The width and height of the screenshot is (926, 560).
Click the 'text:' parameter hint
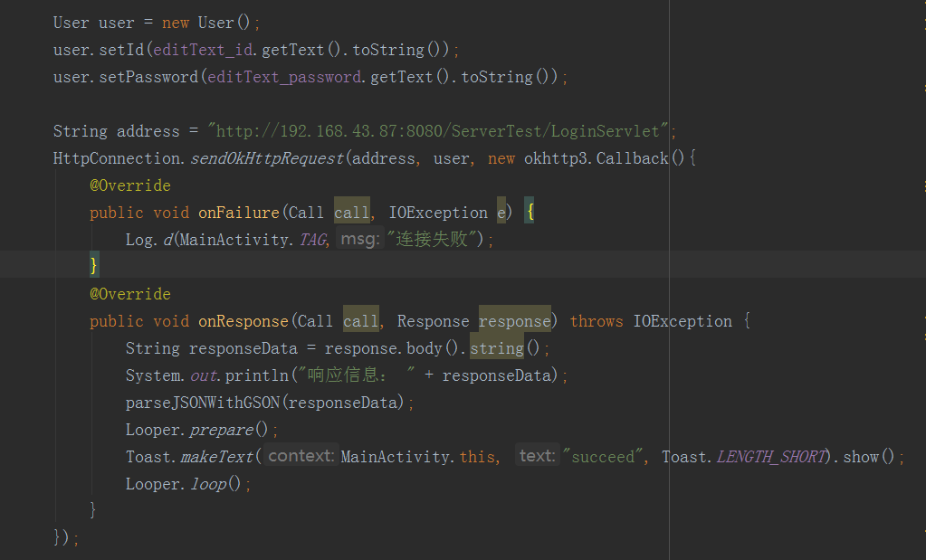537,456
